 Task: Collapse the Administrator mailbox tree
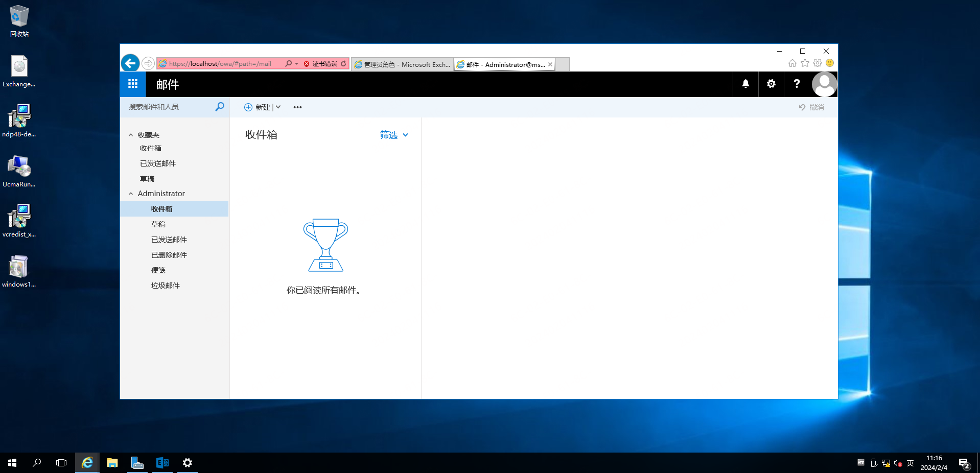(131, 194)
